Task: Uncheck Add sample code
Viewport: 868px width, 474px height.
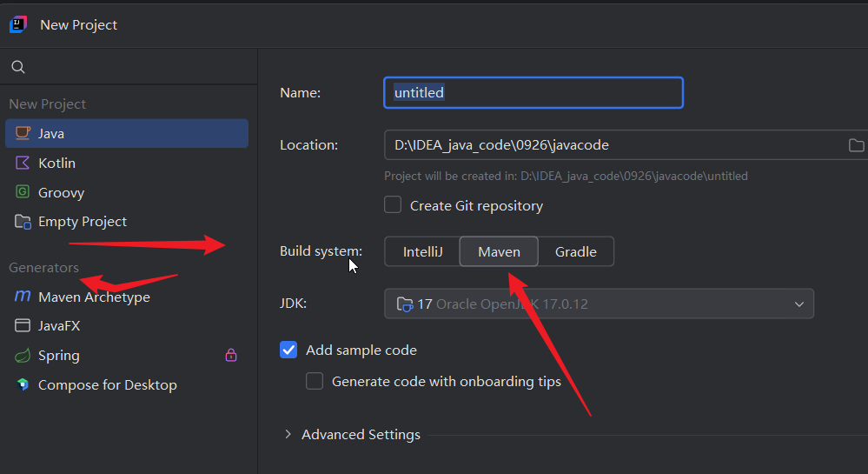Action: 288,350
